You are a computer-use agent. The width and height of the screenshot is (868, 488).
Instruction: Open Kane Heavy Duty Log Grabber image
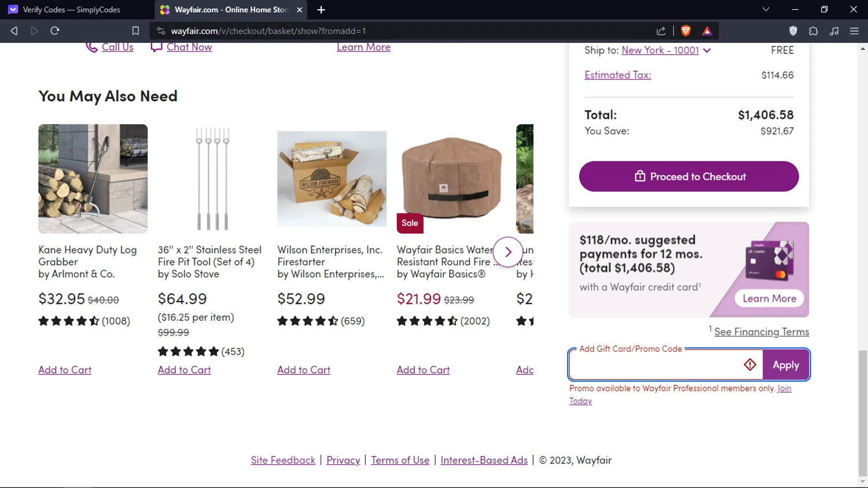click(x=93, y=179)
